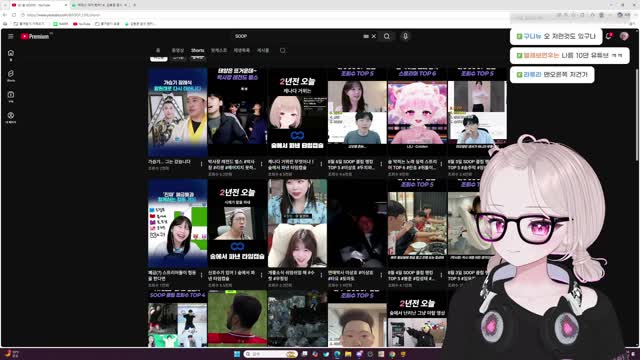Open the YouTube hamburger guide menu
Viewport: 640px width, 360px height.
pos(11,36)
